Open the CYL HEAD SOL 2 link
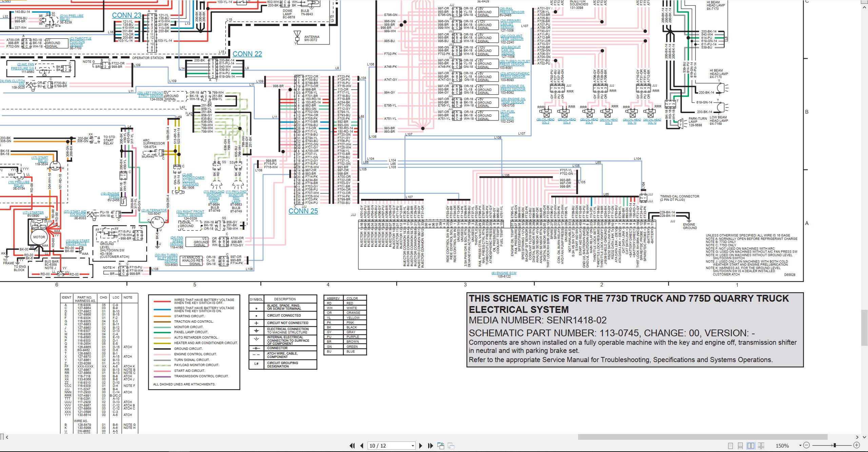 (x=545, y=121)
